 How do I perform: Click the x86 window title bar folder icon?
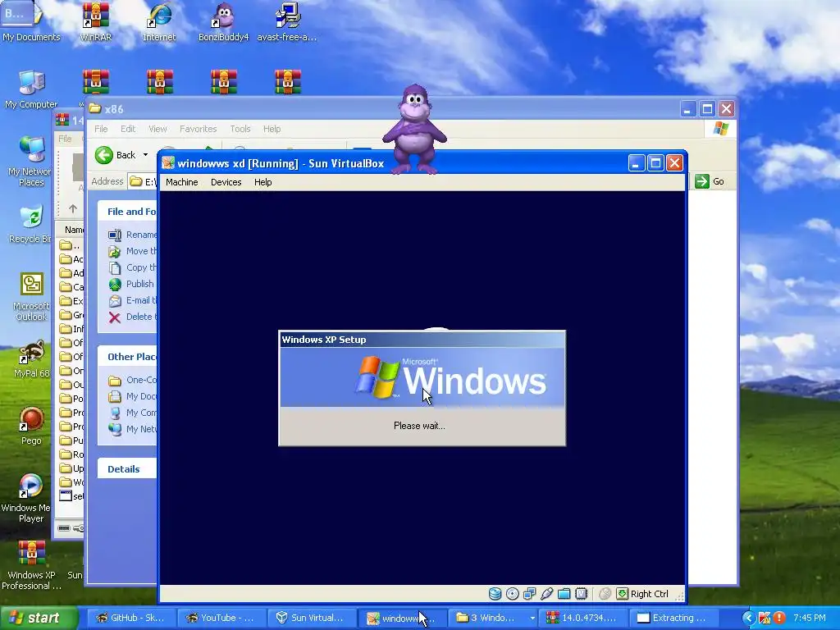95,109
